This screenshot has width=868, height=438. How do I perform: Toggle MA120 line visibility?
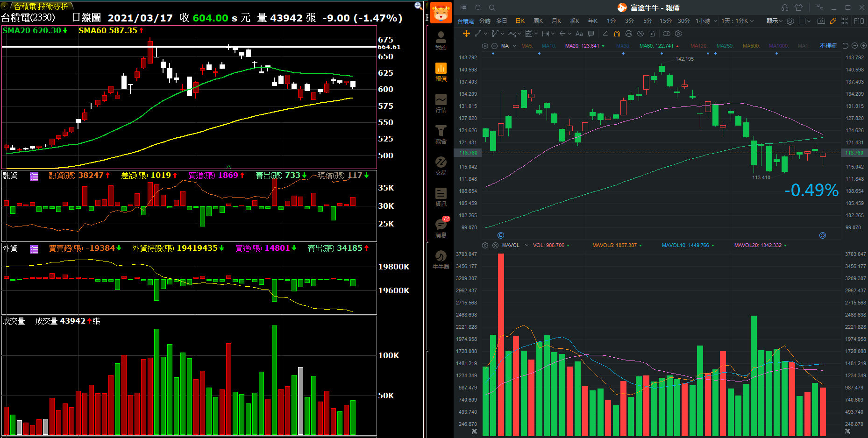pyautogui.click(x=699, y=46)
